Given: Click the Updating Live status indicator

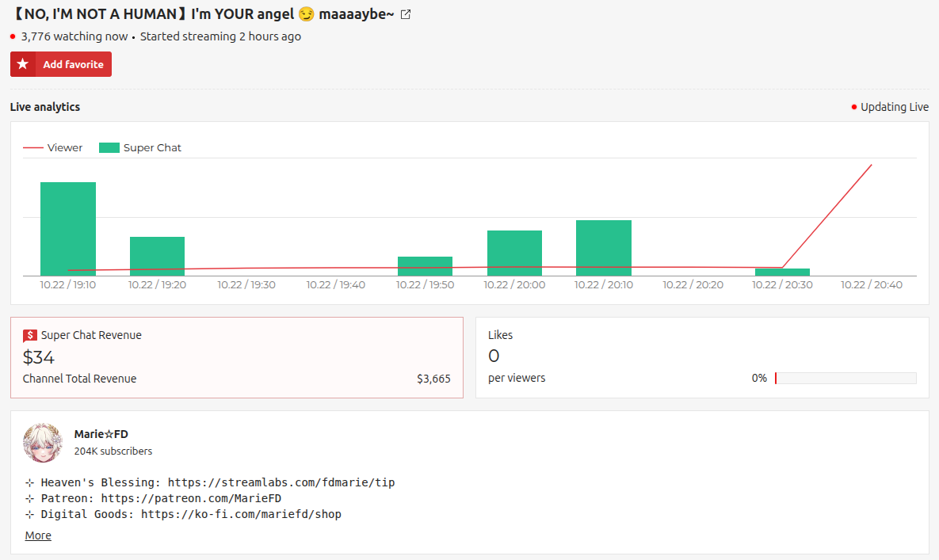Looking at the screenshot, I should click(890, 107).
